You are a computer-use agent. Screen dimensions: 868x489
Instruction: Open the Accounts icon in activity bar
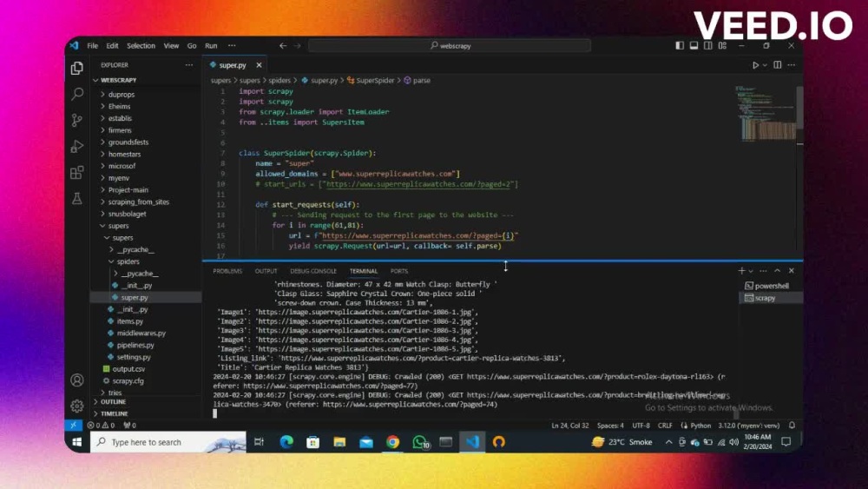click(77, 380)
